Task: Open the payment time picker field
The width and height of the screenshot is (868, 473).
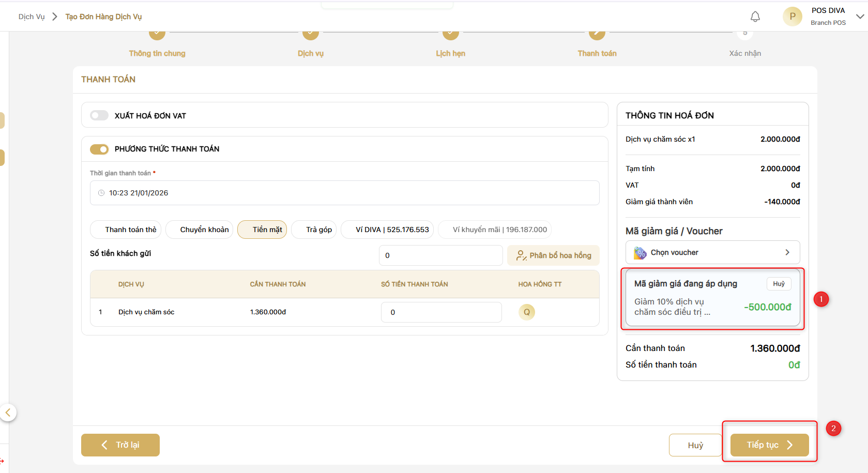Action: pos(344,193)
